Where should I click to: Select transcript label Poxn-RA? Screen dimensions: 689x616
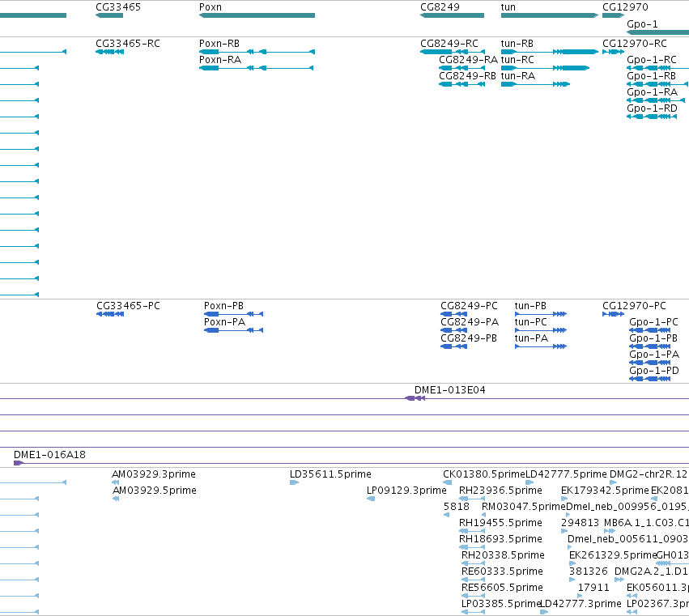[220, 60]
